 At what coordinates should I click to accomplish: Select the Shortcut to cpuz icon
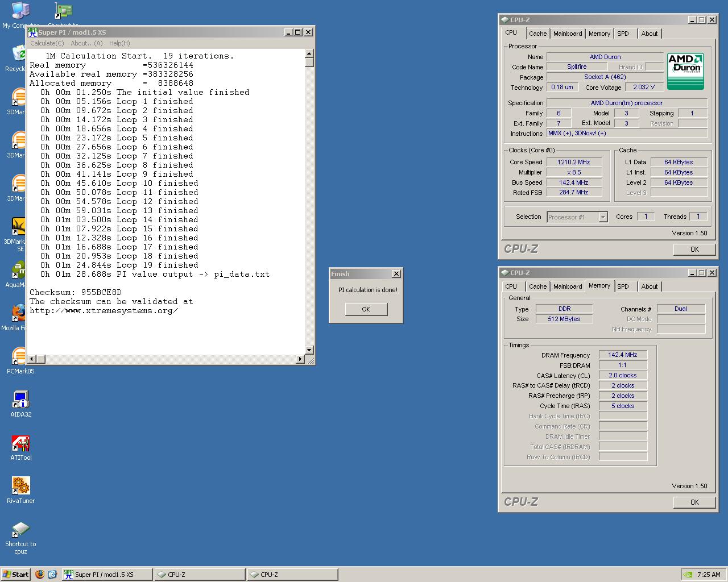point(20,537)
